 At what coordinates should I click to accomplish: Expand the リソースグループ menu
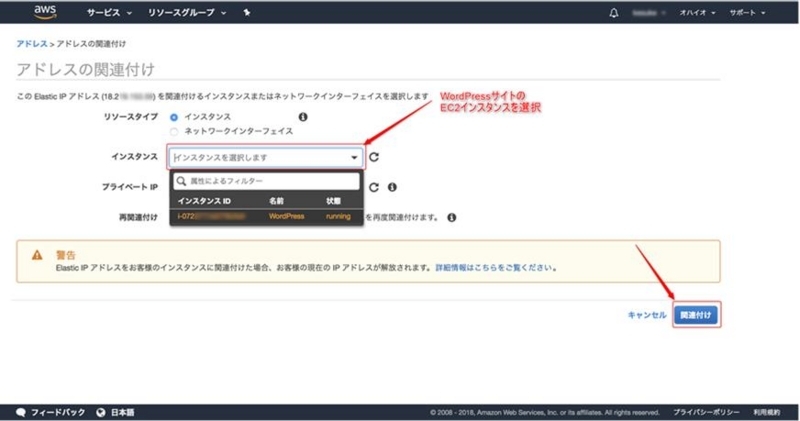pos(187,13)
